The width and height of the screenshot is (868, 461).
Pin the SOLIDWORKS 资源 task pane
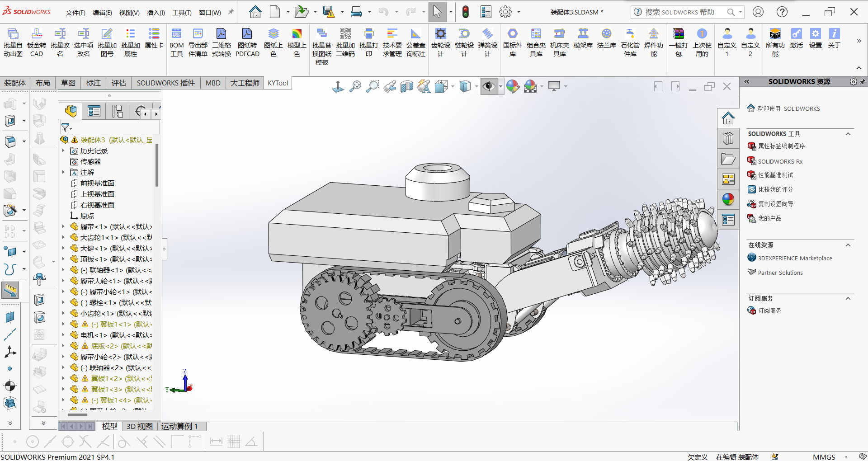click(x=863, y=82)
